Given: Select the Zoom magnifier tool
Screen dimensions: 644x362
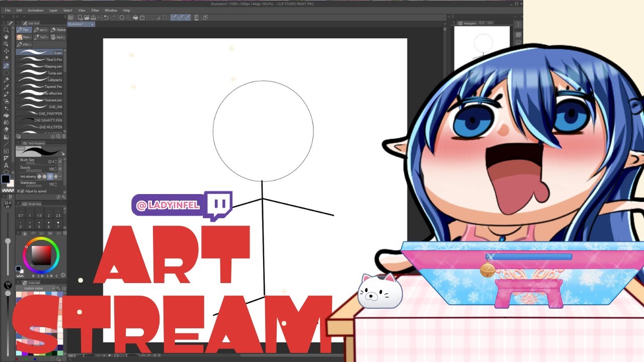Looking at the screenshot, I should coord(6,30).
